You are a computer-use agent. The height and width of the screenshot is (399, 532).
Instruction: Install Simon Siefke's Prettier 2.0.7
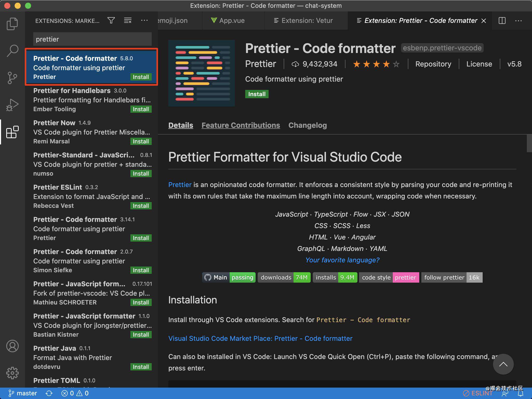[x=141, y=270]
